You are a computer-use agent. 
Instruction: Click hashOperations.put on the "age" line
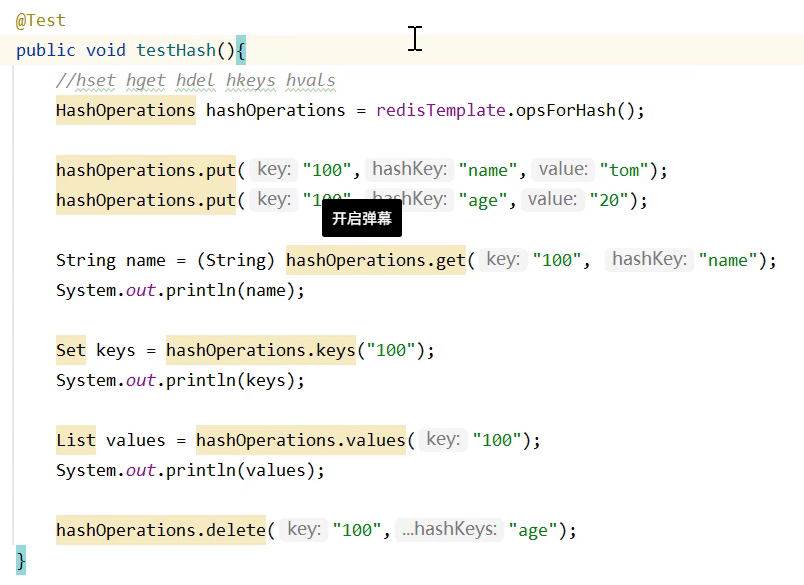[146, 200]
